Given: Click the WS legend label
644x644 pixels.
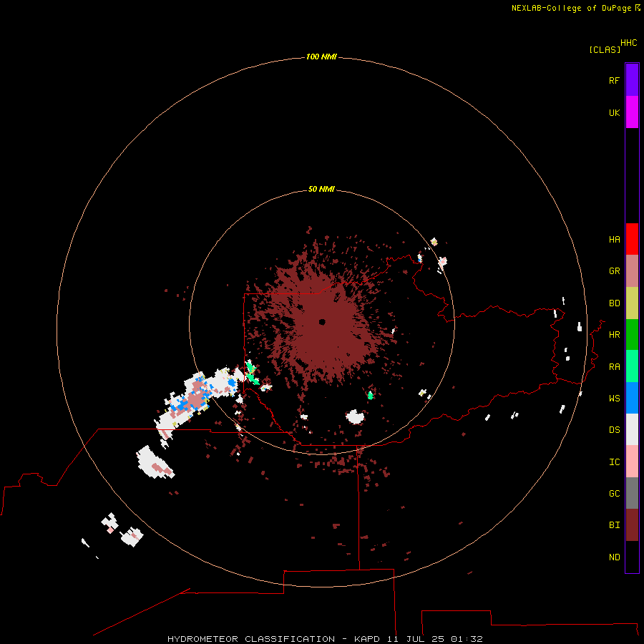Looking at the screenshot, I should coord(614,399).
